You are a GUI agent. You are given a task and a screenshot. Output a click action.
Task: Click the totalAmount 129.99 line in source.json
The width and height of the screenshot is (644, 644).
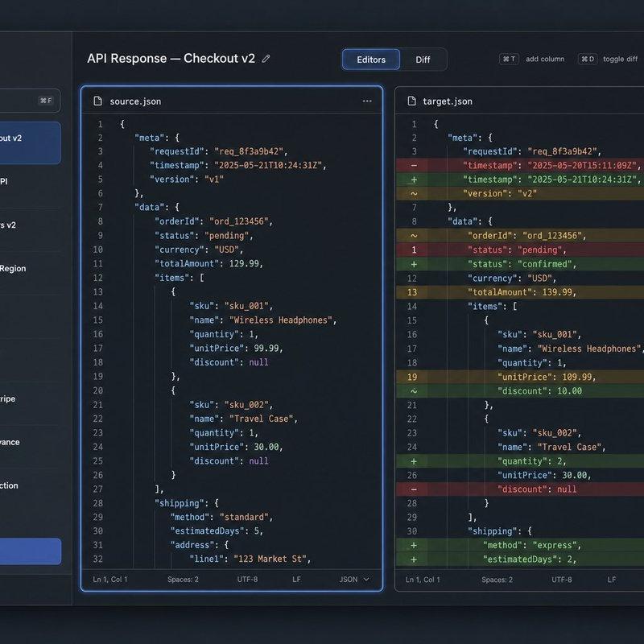(x=208, y=264)
